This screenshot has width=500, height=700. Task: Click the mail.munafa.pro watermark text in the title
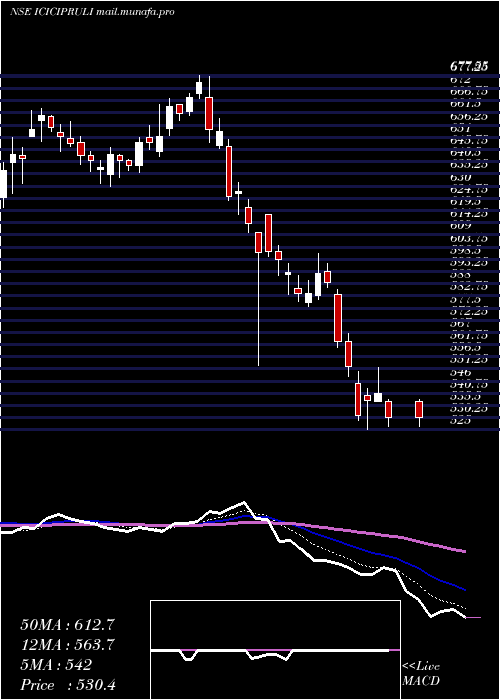click(x=135, y=12)
